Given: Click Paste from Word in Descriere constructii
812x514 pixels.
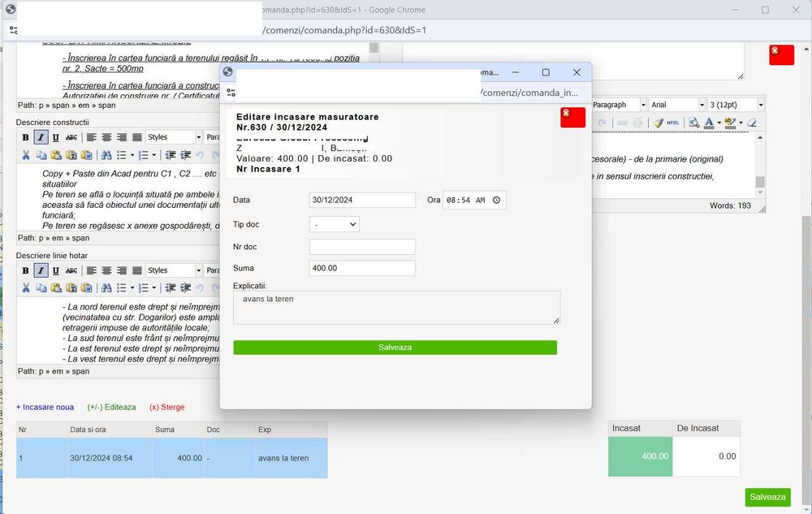Looking at the screenshot, I should pyautogui.click(x=87, y=155).
